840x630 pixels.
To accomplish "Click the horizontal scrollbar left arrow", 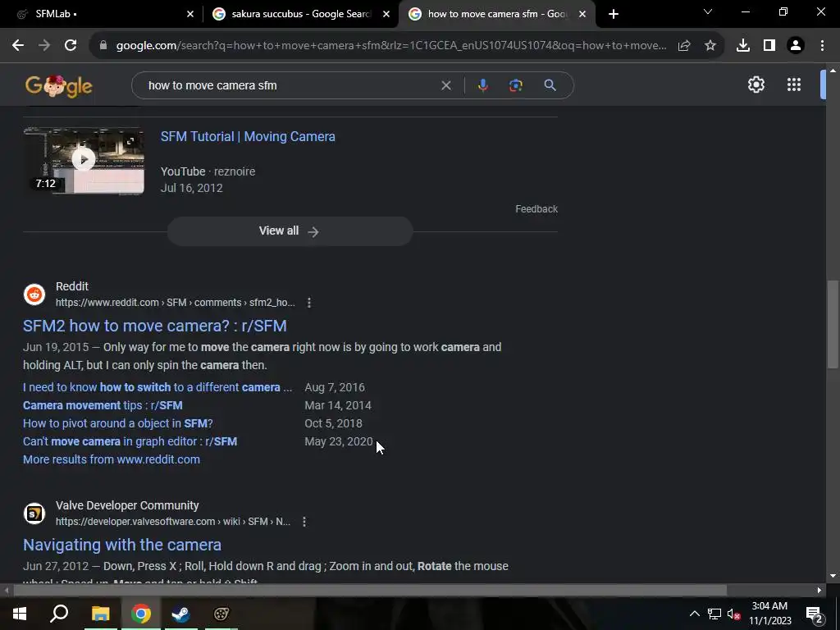I will (x=6, y=591).
